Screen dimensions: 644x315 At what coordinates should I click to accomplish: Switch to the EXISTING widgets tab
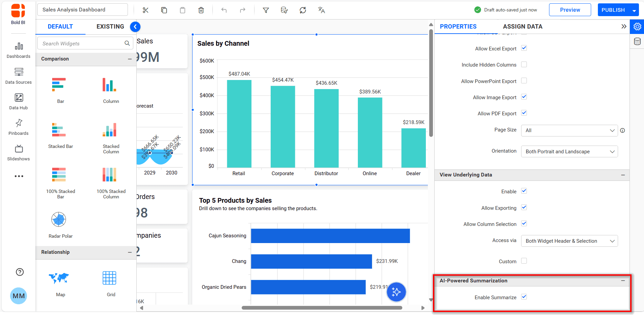pos(110,27)
